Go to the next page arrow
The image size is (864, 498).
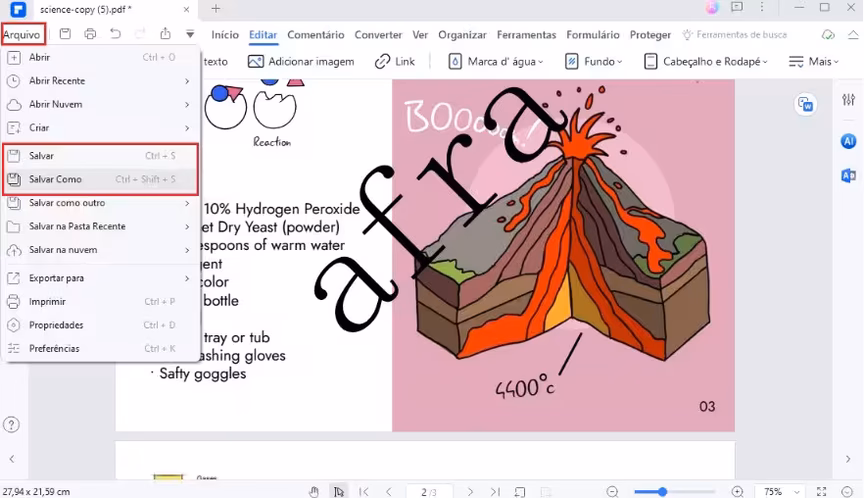[469, 491]
